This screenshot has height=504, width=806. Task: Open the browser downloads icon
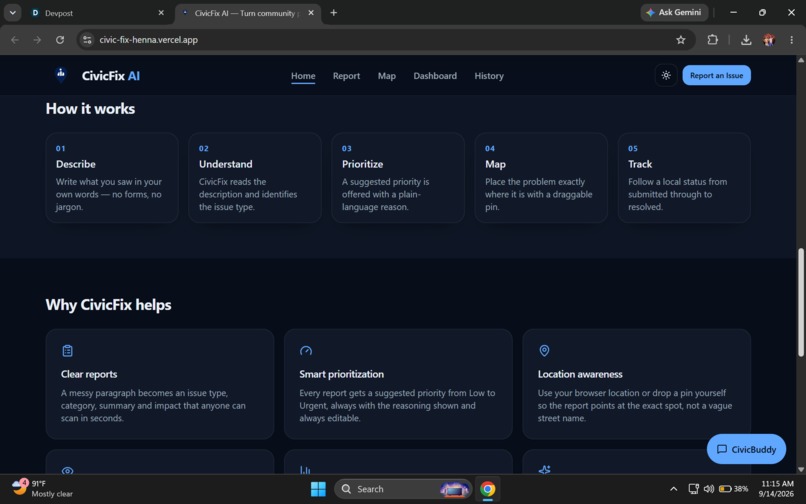[x=746, y=40]
